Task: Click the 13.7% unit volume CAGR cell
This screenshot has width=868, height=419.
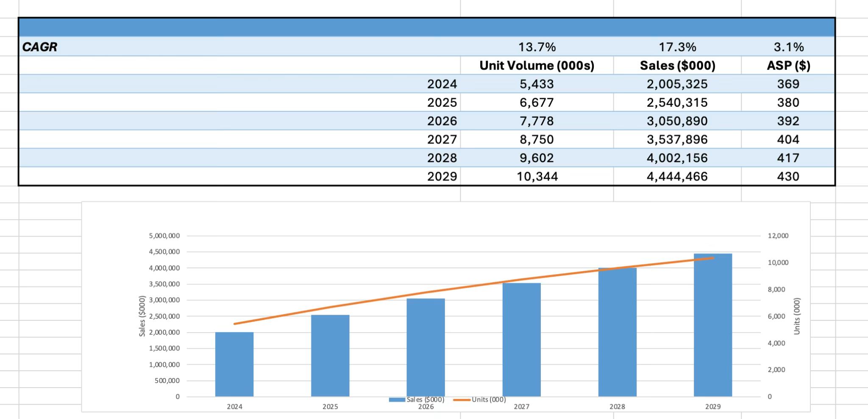Action: click(x=537, y=47)
